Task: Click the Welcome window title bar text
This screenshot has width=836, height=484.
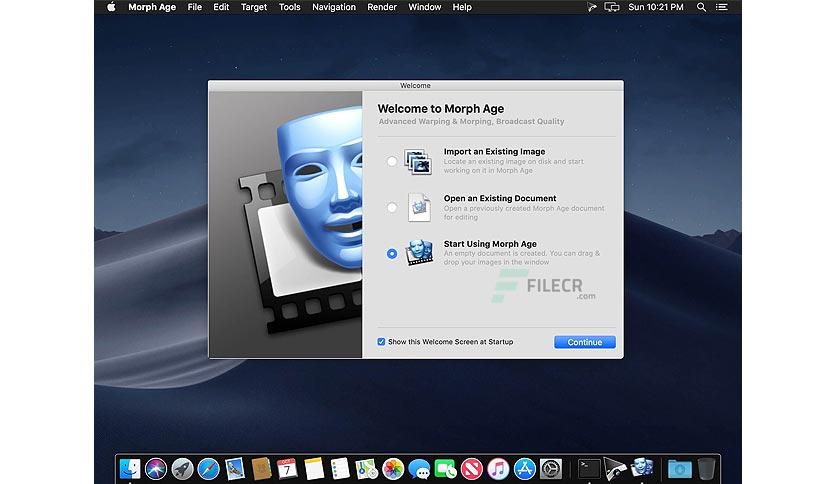Action: [x=415, y=85]
